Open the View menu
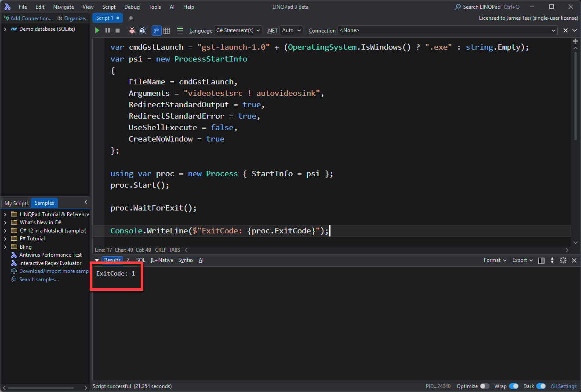 (88, 7)
